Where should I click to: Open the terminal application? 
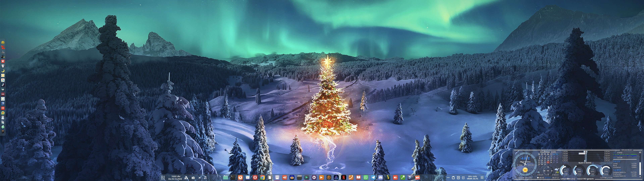[x=233, y=177]
